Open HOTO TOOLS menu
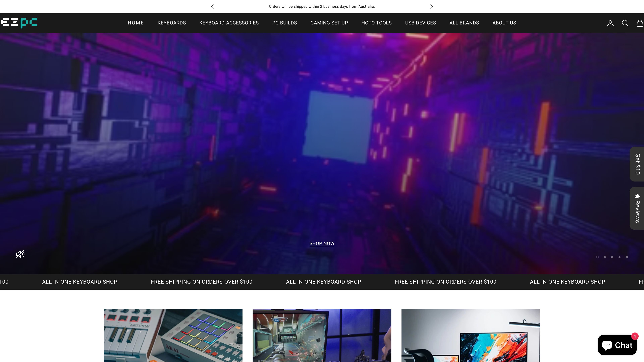Screen dimensions: 644x362 377,23
